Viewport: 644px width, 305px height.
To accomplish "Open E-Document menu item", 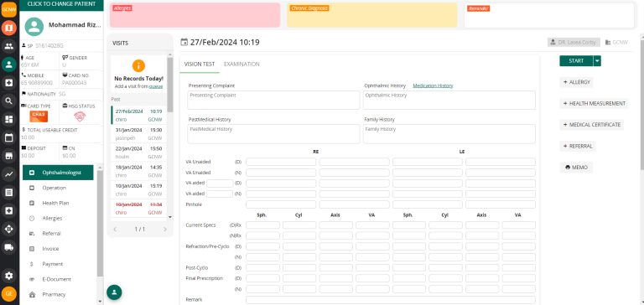I will [58, 279].
